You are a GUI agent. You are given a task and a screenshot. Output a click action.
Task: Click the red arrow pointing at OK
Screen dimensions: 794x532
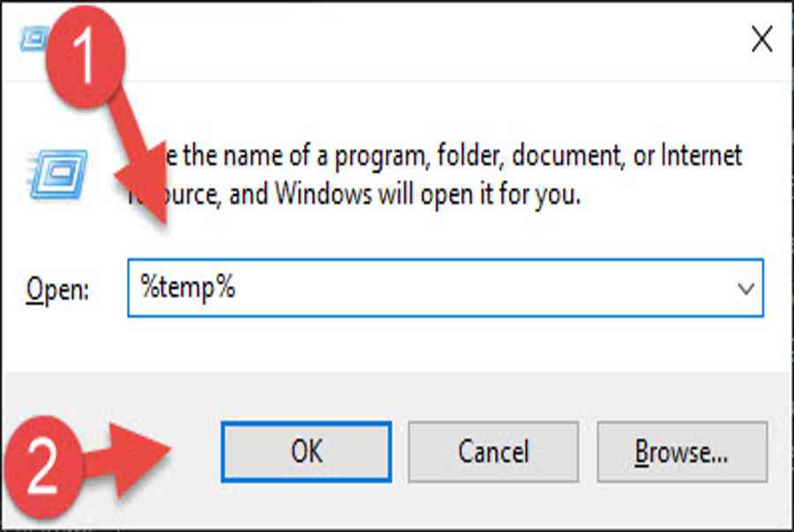coord(127,459)
